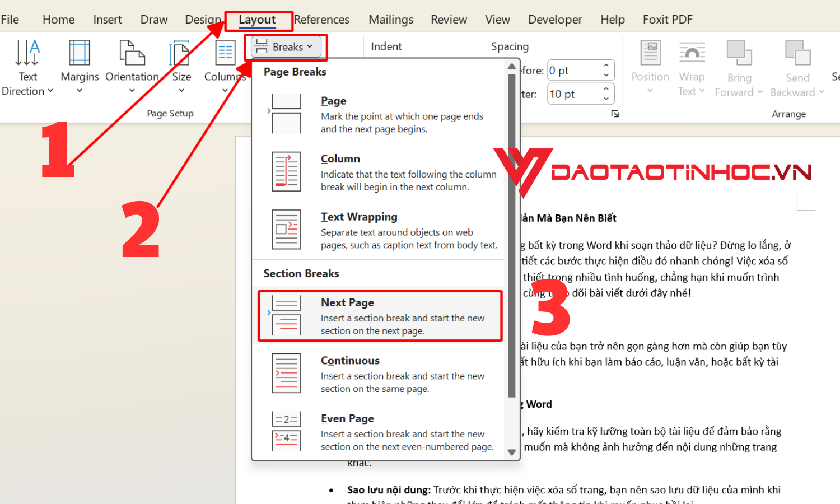The height and width of the screenshot is (504, 840).
Task: Increase the Spacing Before value
Action: click(x=606, y=66)
